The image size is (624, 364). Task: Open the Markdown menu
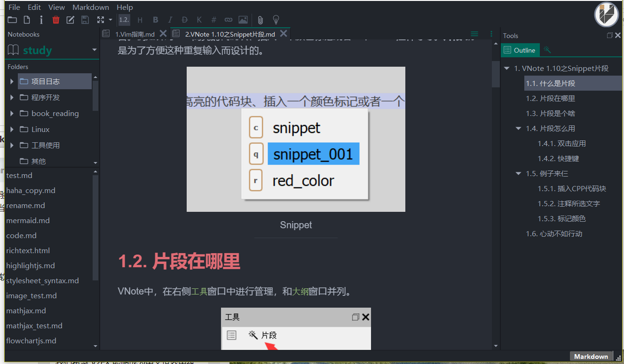pyautogui.click(x=91, y=7)
